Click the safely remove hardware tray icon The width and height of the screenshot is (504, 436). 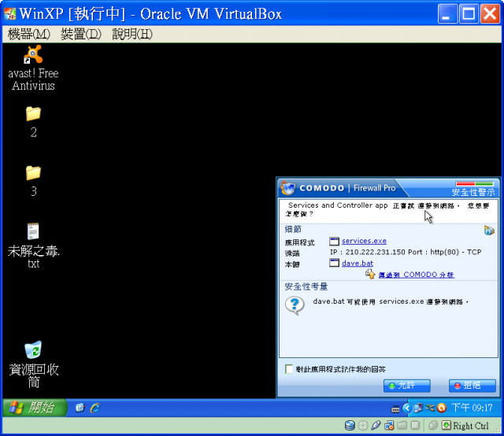click(x=430, y=408)
